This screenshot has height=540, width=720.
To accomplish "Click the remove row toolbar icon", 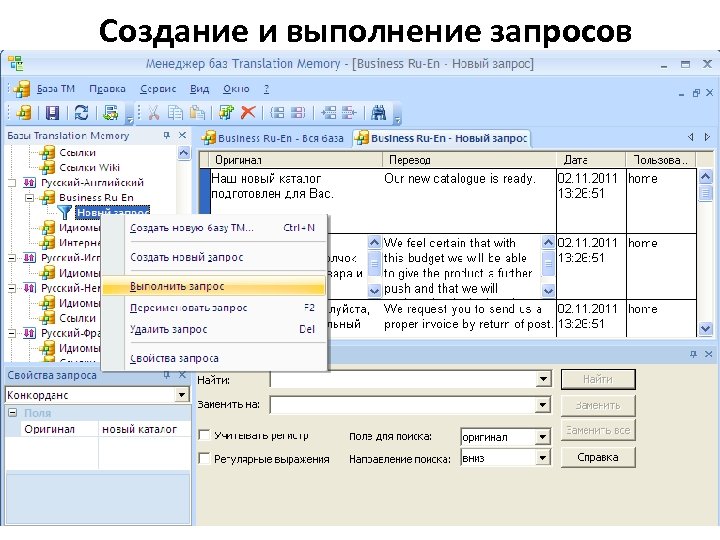I will pyautogui.click(x=349, y=112).
